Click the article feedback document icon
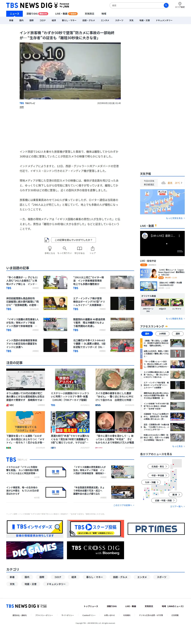191x644 pixels. click(x=46, y=240)
